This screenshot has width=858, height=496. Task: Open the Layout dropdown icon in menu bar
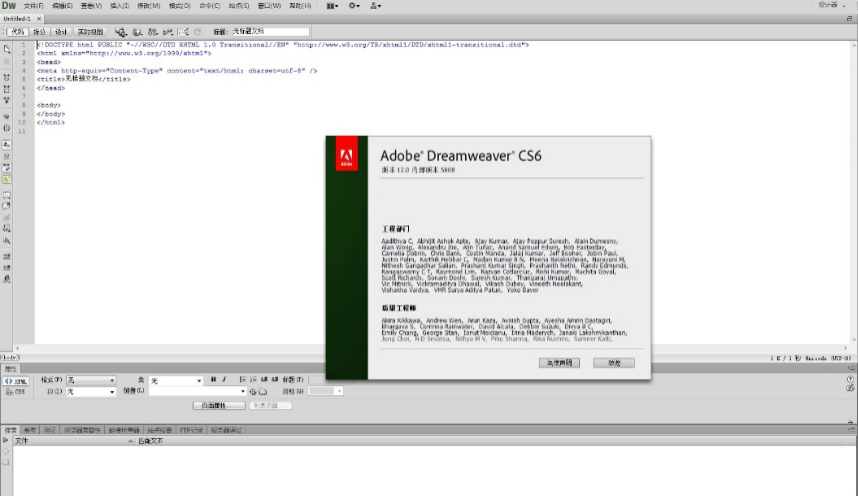click(333, 5)
